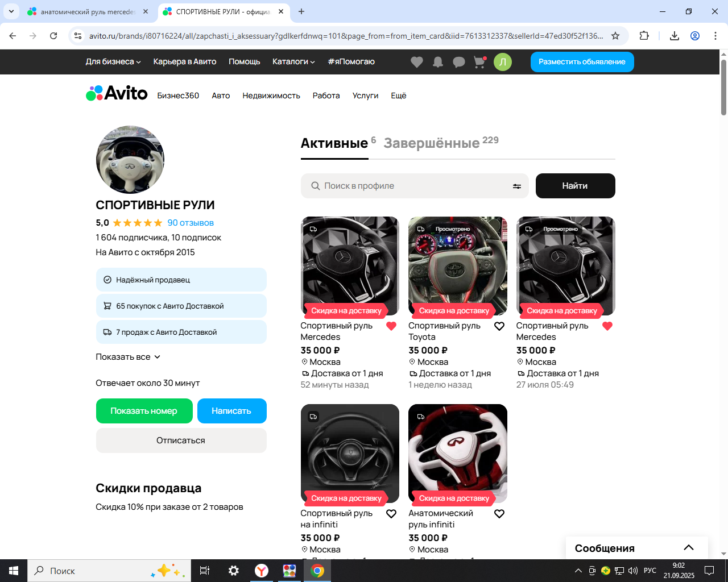This screenshot has height=582, width=728.
Task: View site information icon in address bar
Action: (x=78, y=36)
